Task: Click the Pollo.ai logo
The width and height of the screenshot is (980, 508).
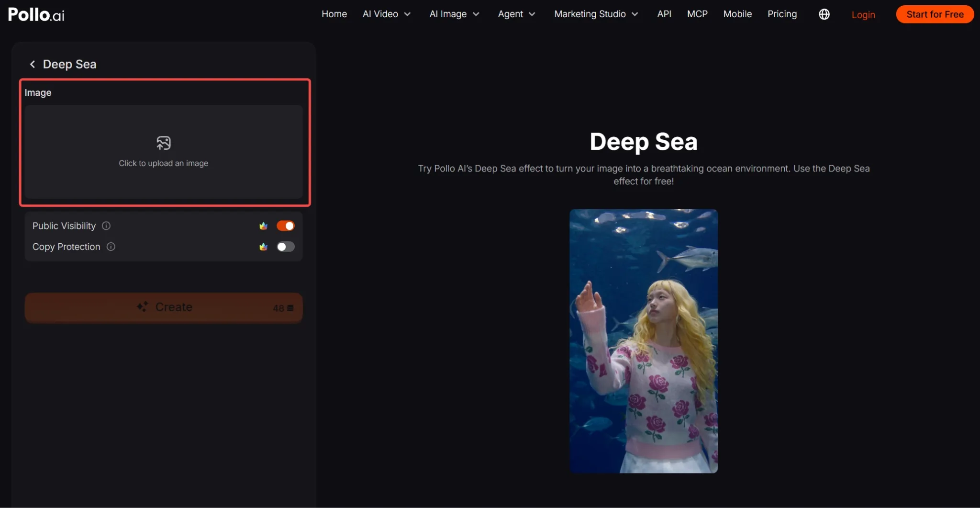Action: [36, 14]
